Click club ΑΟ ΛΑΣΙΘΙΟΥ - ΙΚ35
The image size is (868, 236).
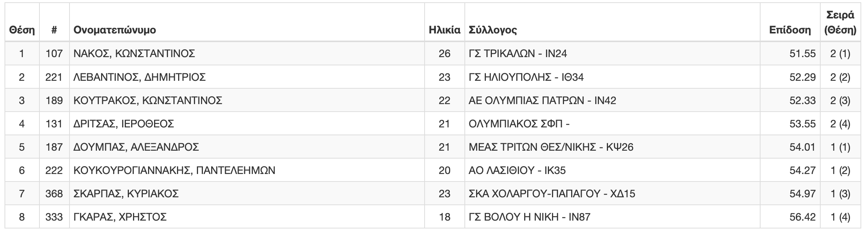click(517, 170)
